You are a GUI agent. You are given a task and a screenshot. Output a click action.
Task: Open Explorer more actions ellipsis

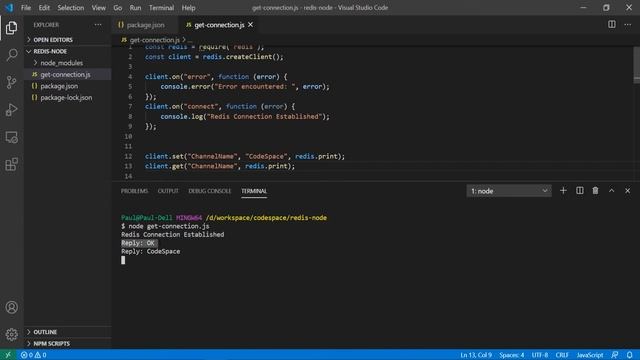pyautogui.click(x=98, y=25)
